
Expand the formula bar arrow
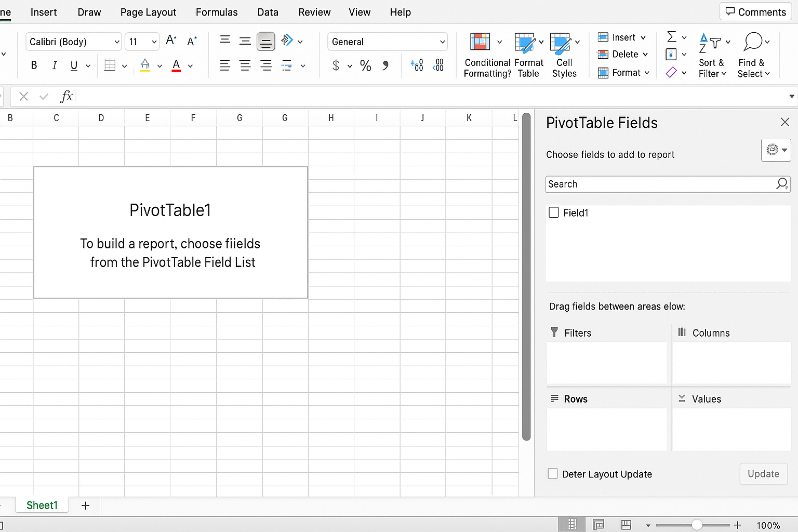click(x=792, y=96)
